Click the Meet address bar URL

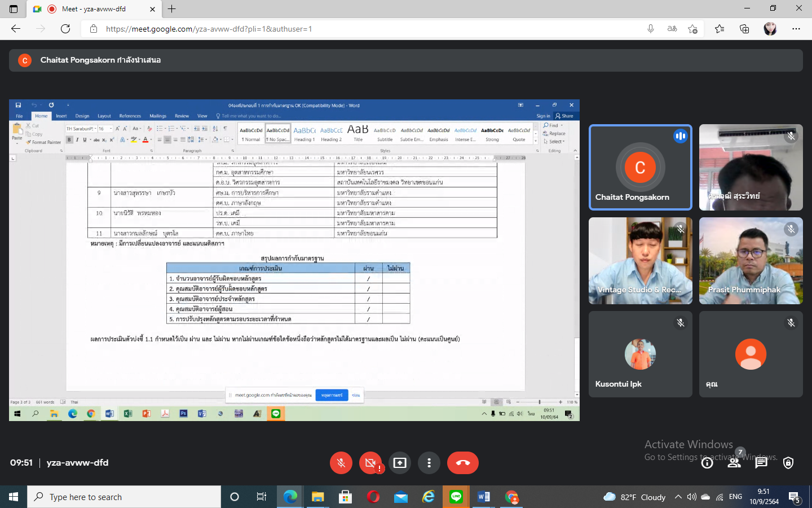click(x=338, y=29)
